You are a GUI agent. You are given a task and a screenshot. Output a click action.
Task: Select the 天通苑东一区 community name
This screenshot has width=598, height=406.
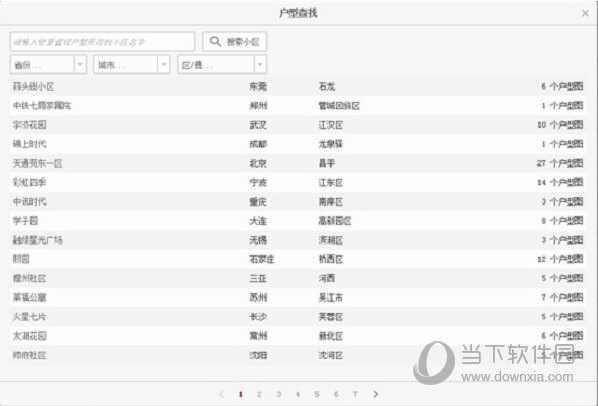point(37,163)
